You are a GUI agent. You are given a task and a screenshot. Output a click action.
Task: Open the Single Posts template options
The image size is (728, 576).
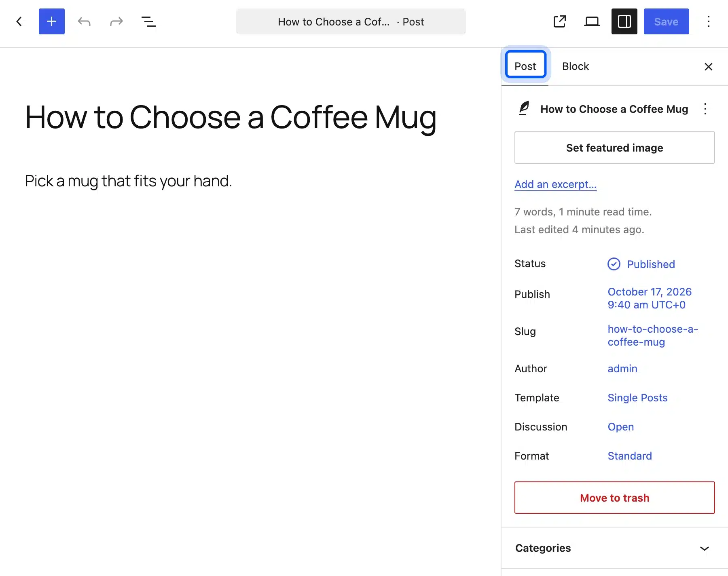click(x=637, y=398)
